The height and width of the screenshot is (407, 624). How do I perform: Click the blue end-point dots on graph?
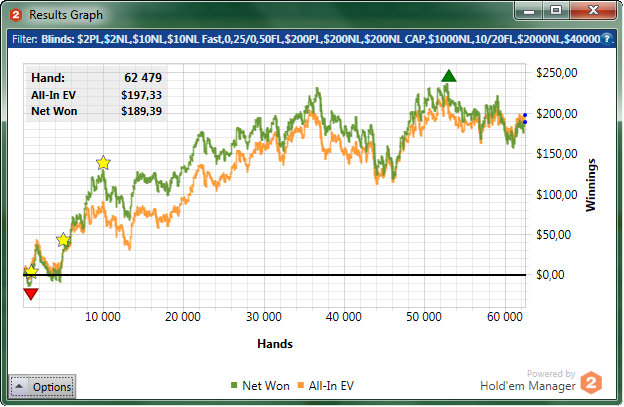pos(525,119)
